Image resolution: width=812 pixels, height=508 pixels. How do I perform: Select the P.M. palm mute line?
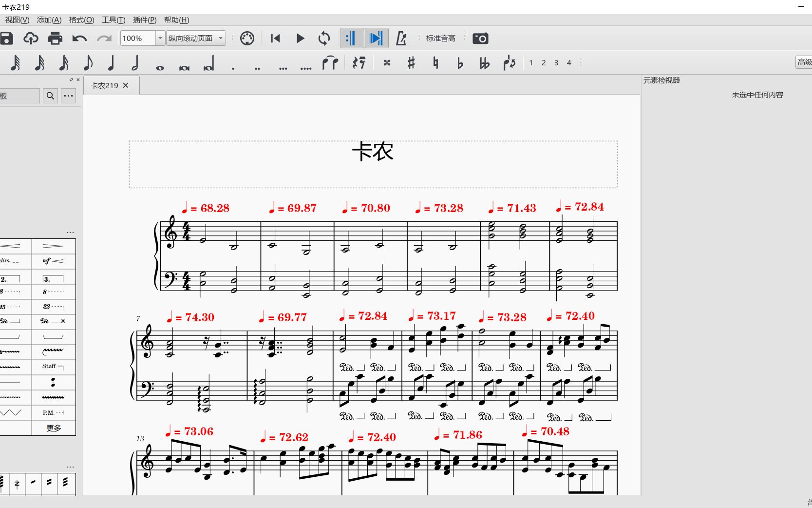pos(54,413)
